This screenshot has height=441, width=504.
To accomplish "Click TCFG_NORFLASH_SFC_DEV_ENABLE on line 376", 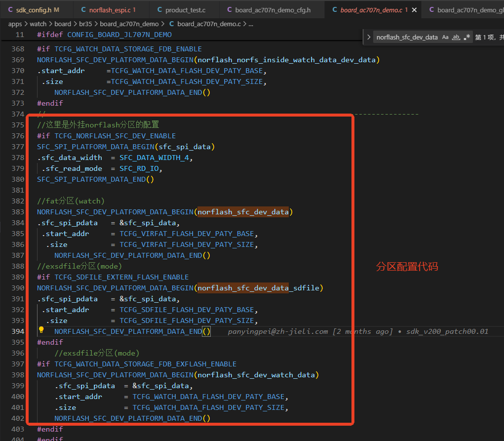I will pyautogui.click(x=115, y=136).
